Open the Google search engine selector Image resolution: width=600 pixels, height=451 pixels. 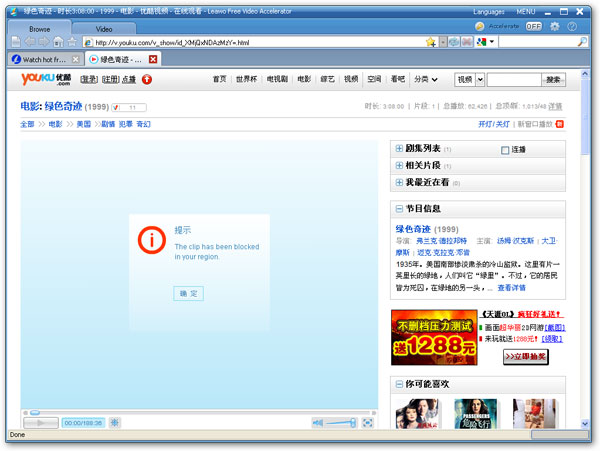pyautogui.click(x=486, y=42)
